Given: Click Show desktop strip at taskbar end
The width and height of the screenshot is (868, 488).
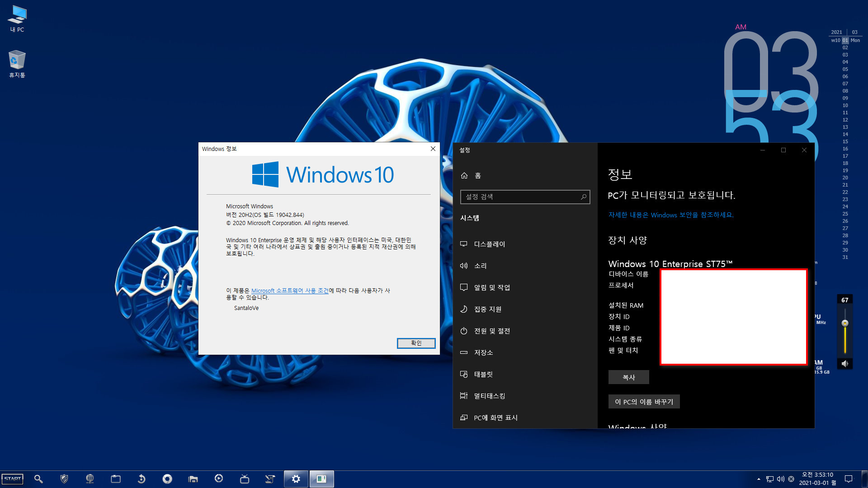Looking at the screenshot, I should click(865, 479).
